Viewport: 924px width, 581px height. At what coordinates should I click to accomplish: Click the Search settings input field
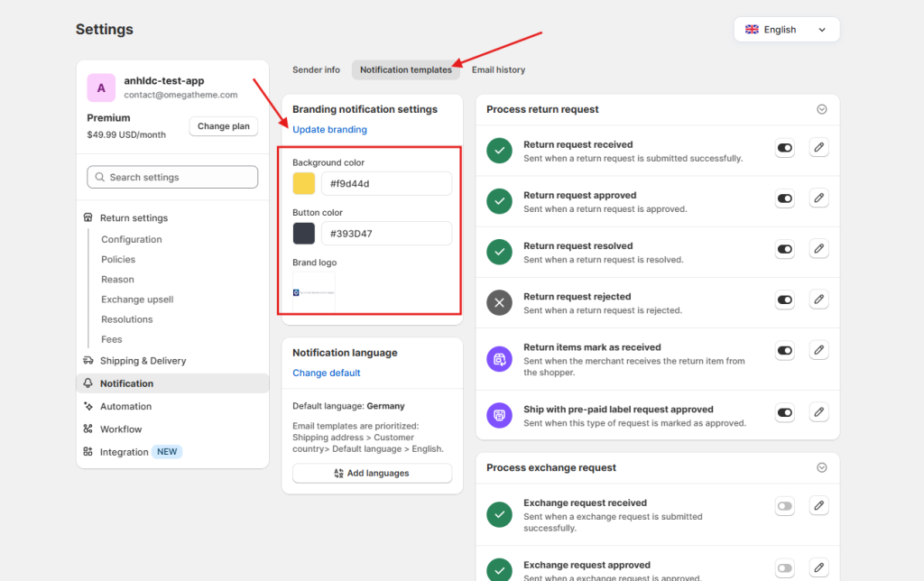171,177
